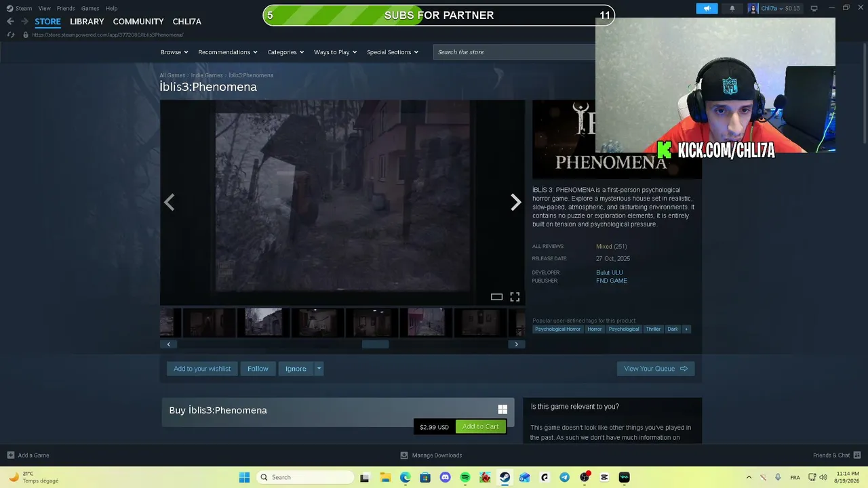Open the Steam menu
Viewport: 868px width, 488px height.
pos(24,8)
